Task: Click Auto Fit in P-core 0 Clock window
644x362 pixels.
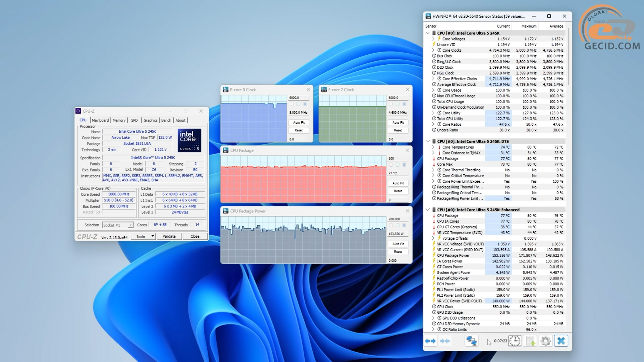Action: [299, 123]
